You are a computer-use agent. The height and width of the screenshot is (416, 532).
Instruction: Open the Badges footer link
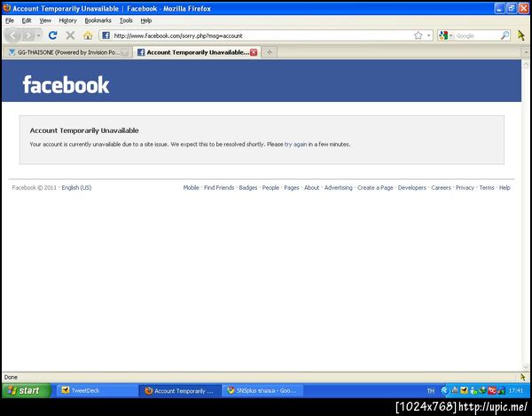pos(248,188)
